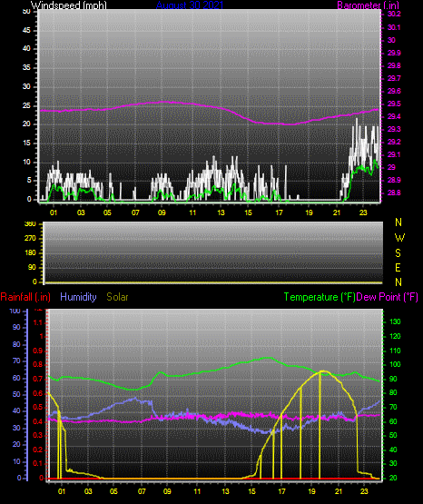423x504 pixels.
Task: Click the 90 value on wind direction axis
Action: coord(32,267)
